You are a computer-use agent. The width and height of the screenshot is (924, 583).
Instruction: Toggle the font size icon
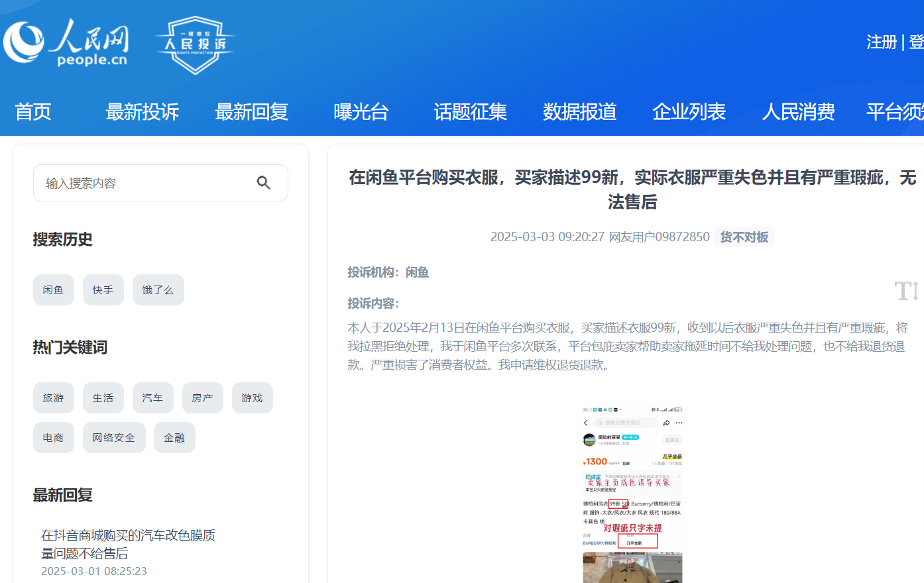[x=906, y=290]
